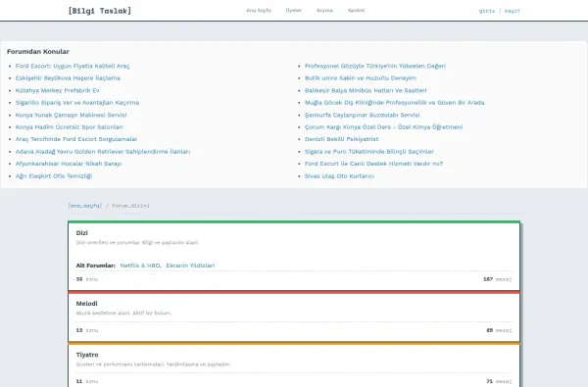Open topic Muğla Göcek Diş Kliniğinde Profesyonellik

pos(395,102)
